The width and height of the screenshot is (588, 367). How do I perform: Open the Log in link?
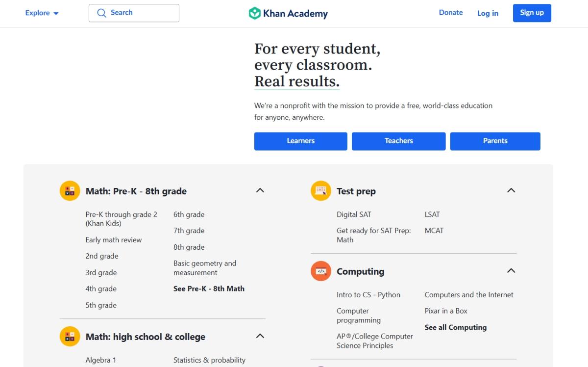[488, 13]
